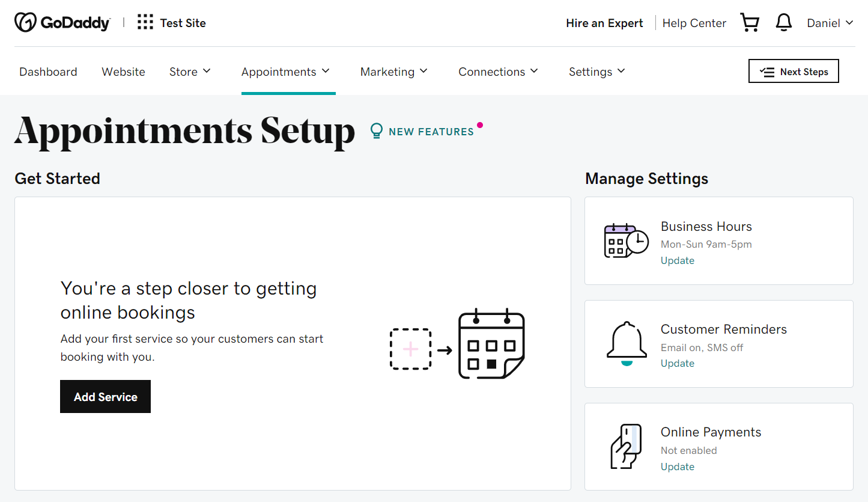868x502 pixels.
Task: Expand the Settings dropdown menu
Action: click(597, 72)
